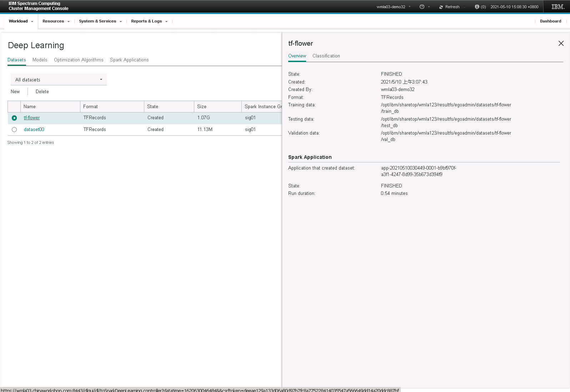This screenshot has width=570, height=392.
Task: Sort by the Format column header
Action: click(112, 107)
